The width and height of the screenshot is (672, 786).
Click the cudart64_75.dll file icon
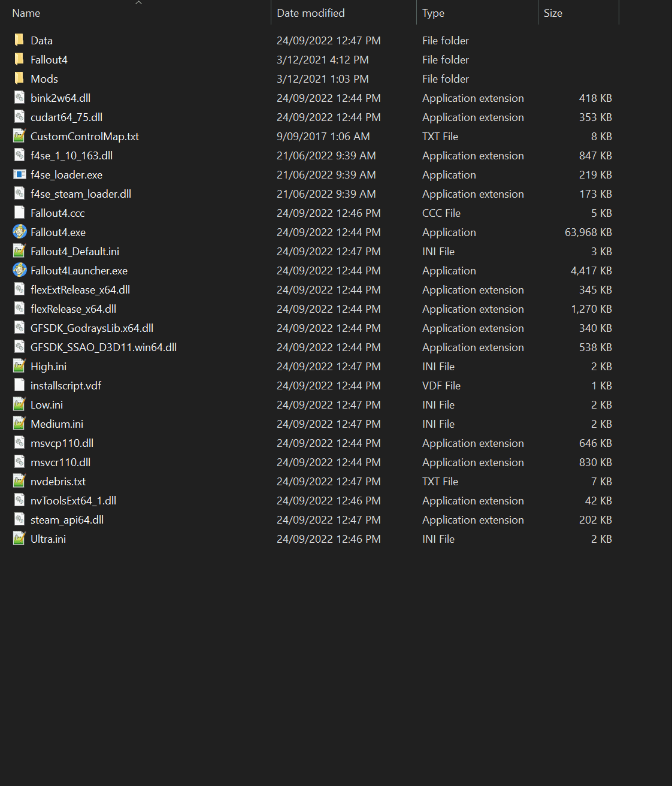point(19,117)
